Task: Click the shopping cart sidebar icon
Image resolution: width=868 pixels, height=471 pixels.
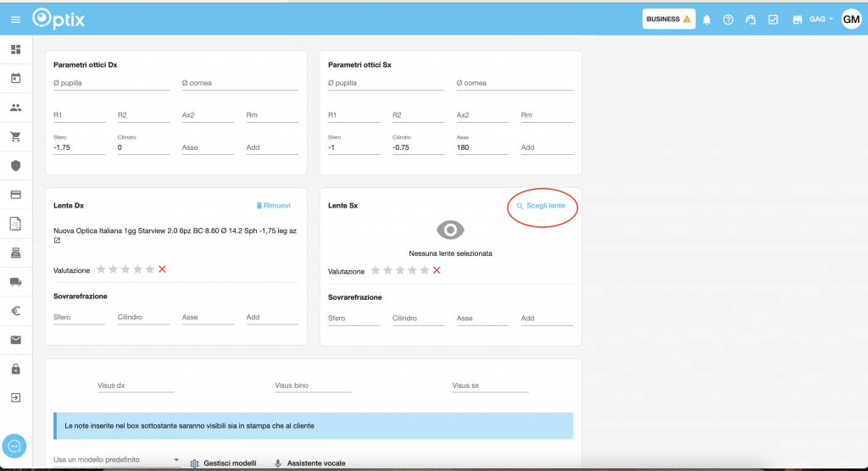Action: pyautogui.click(x=15, y=136)
